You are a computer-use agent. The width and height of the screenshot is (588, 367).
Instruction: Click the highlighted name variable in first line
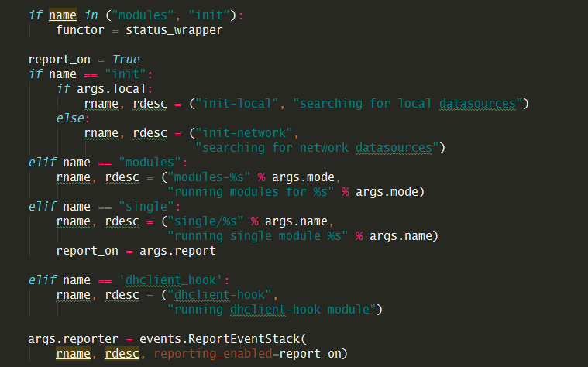(63, 15)
